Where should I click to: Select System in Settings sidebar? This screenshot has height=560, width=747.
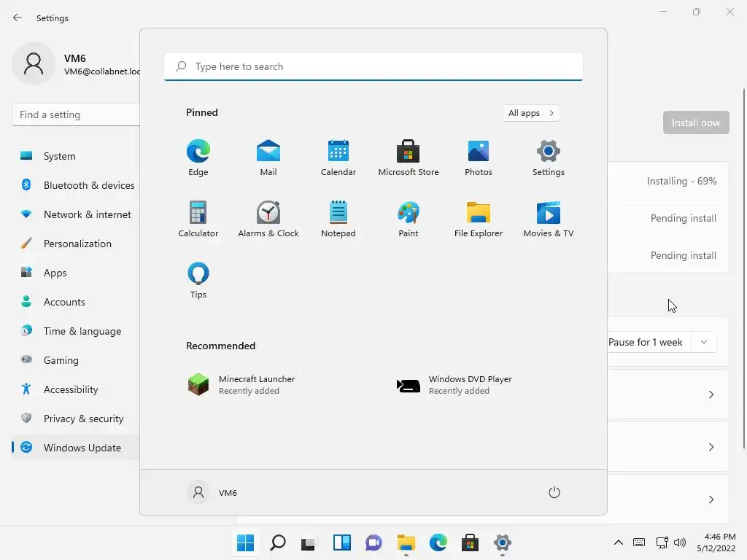76,156
